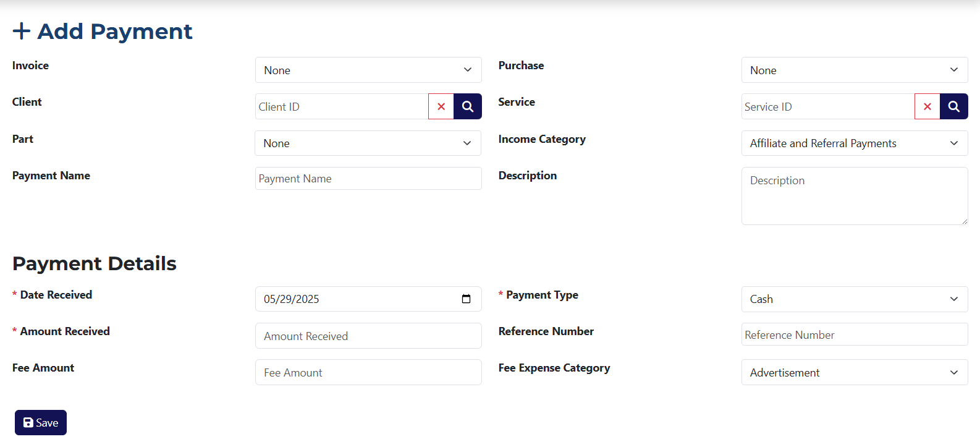Click the Reference Number input
This screenshot has width=980, height=447.
click(855, 334)
